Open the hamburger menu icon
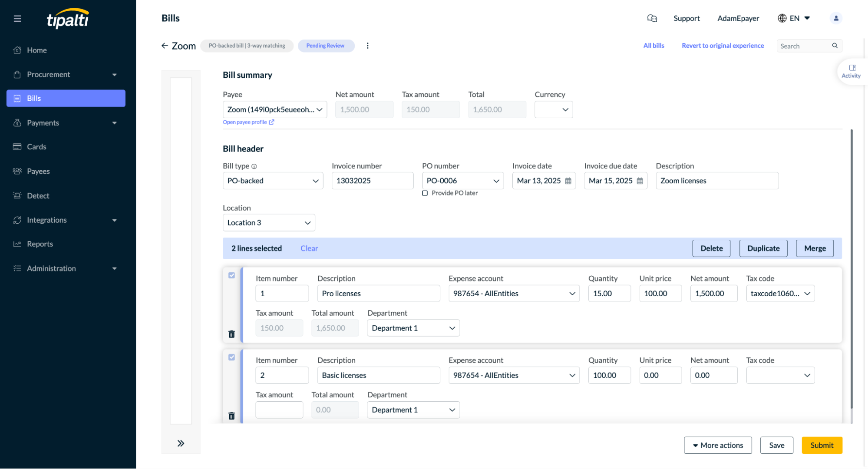 pyautogui.click(x=17, y=19)
